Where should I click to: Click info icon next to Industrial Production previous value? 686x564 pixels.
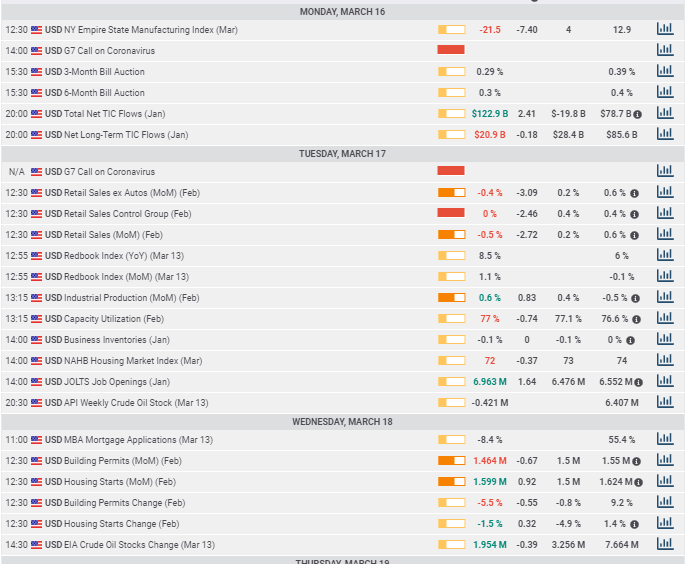click(x=635, y=298)
